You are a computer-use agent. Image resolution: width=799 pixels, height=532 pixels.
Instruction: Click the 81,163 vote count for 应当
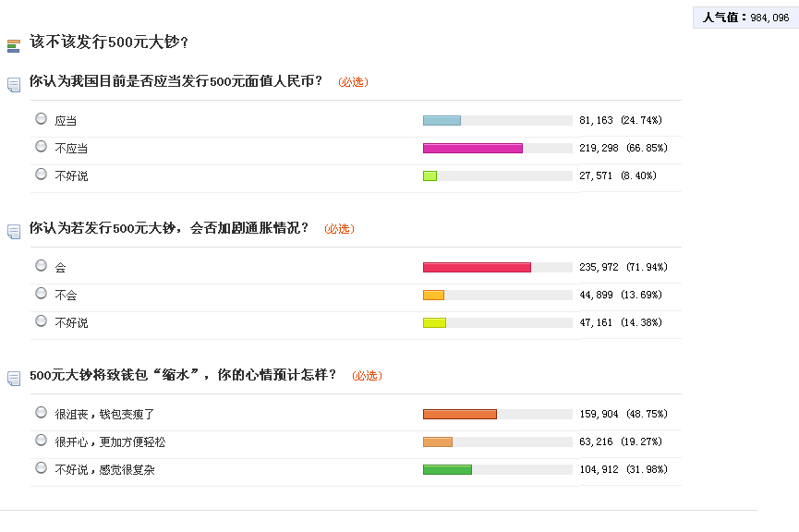pos(598,120)
